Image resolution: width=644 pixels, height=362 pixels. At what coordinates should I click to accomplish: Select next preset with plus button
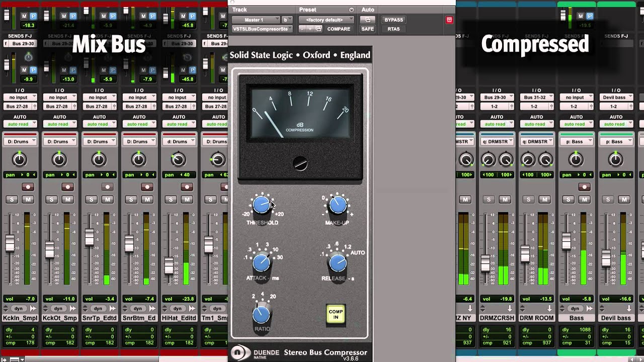click(310, 29)
